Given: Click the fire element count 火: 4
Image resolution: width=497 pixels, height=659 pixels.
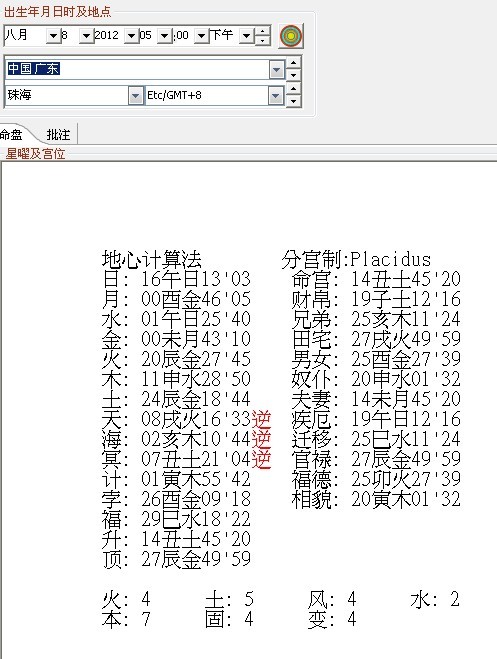Looking at the screenshot, I should (126, 599).
